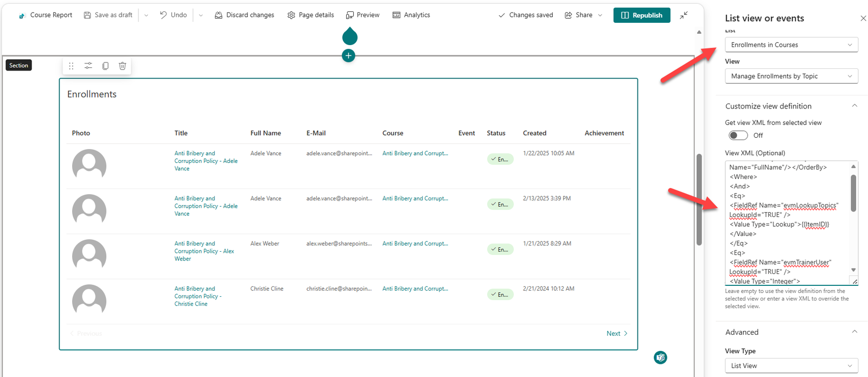Image resolution: width=868 pixels, height=377 pixels.
Task: Select the christie.cline email cell
Action: [x=339, y=289]
